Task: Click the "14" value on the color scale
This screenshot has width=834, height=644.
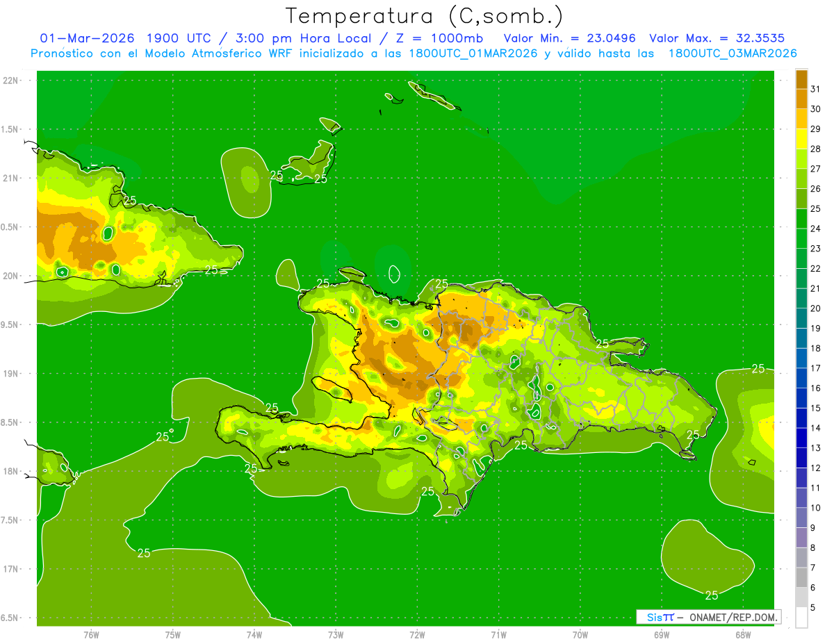Action: click(815, 428)
